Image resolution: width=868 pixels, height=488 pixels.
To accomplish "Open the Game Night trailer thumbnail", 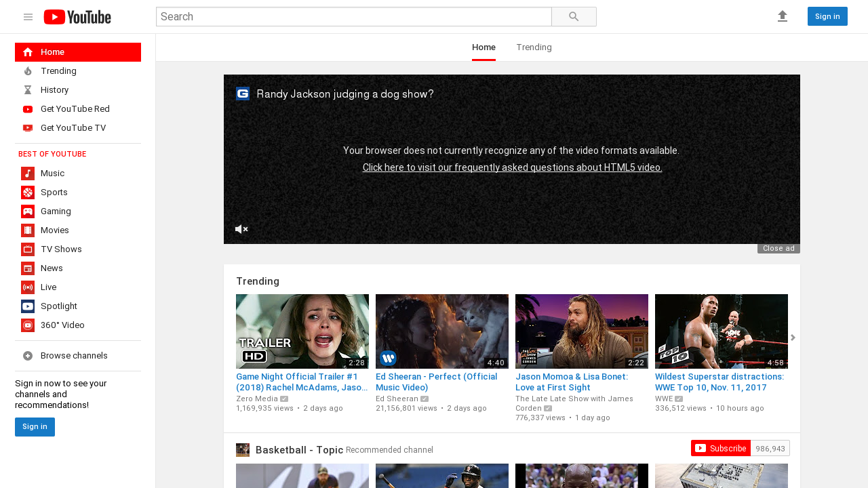I will tap(302, 331).
